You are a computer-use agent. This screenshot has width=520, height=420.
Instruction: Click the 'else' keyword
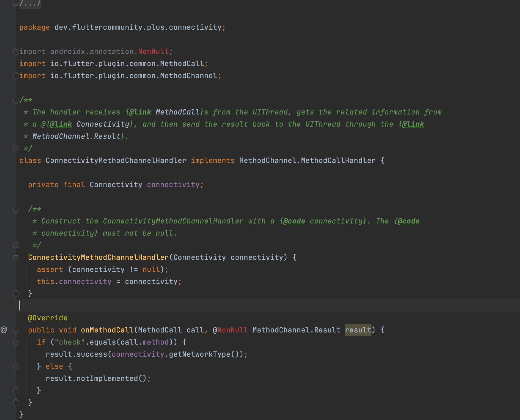[x=54, y=366]
